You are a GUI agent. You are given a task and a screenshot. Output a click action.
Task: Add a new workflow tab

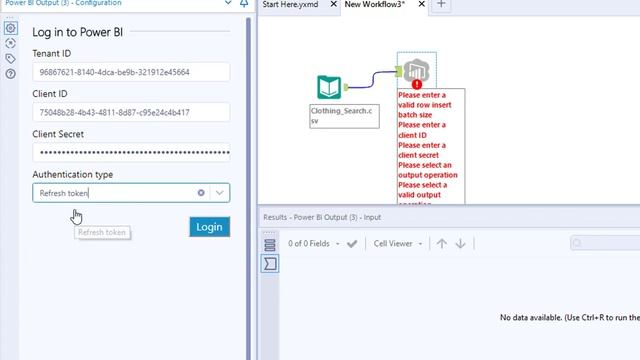[x=441, y=4]
